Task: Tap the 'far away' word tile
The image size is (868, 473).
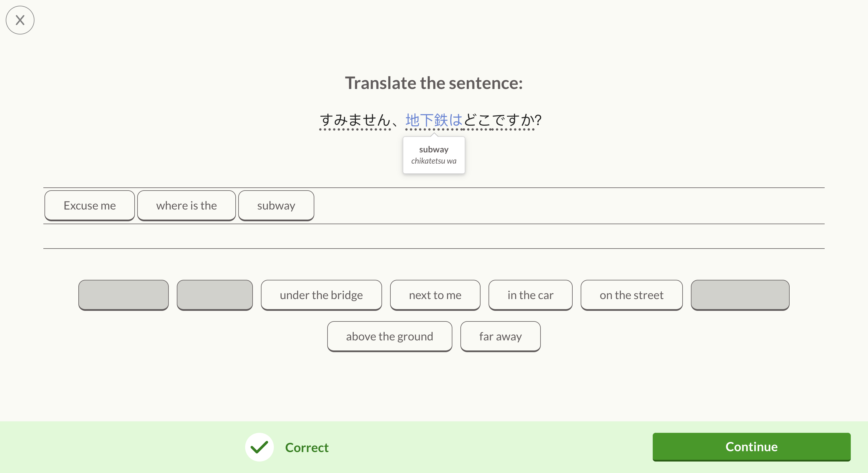Action: tap(500, 336)
